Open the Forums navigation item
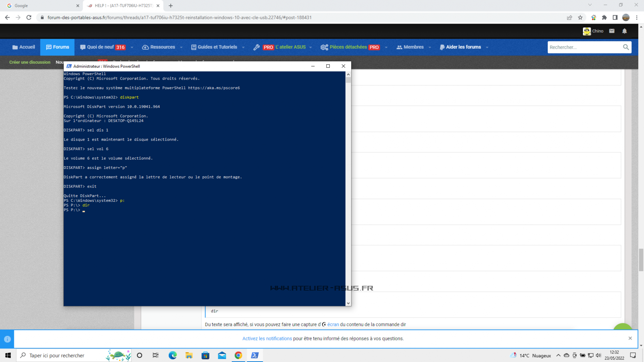644x362 pixels. (x=57, y=47)
